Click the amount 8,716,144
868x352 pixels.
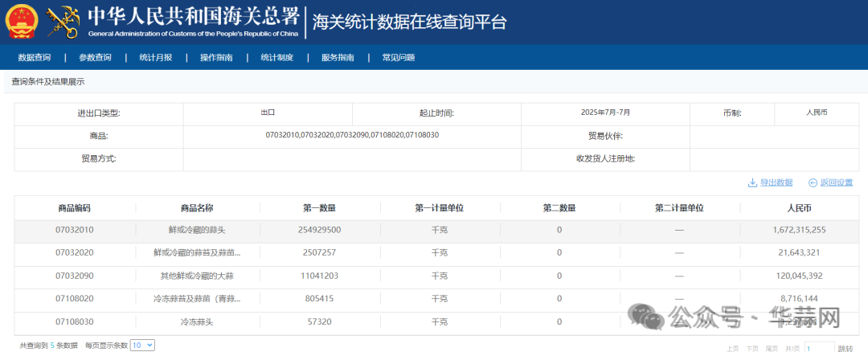click(800, 298)
